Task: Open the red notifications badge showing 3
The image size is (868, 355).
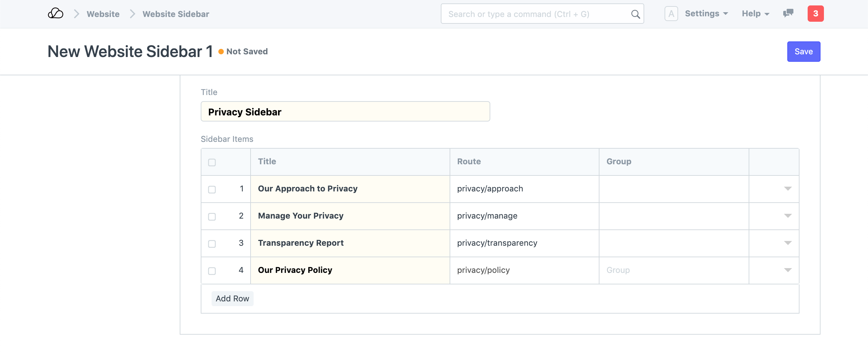Action: pos(815,14)
